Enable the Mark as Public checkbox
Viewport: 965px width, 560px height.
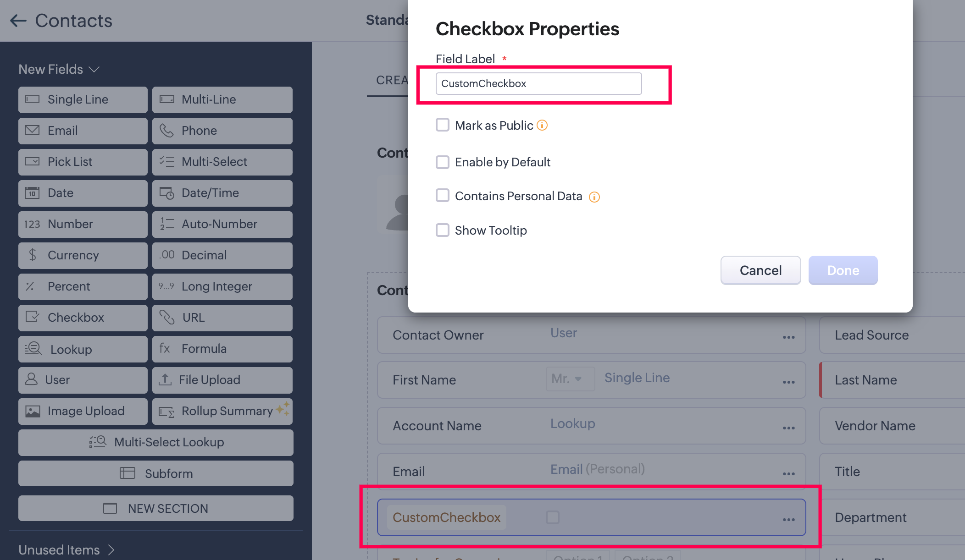click(443, 125)
